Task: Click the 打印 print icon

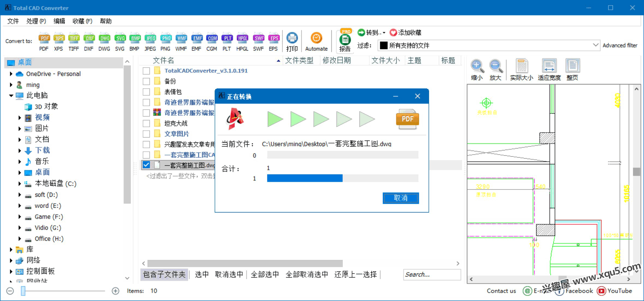Action: 292,38
